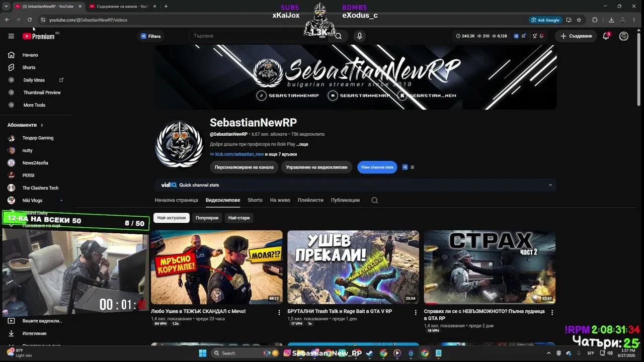644x362 pixels.
Task: Open the vidIQ IQ icon in the stats bar
Action: (516, 36)
